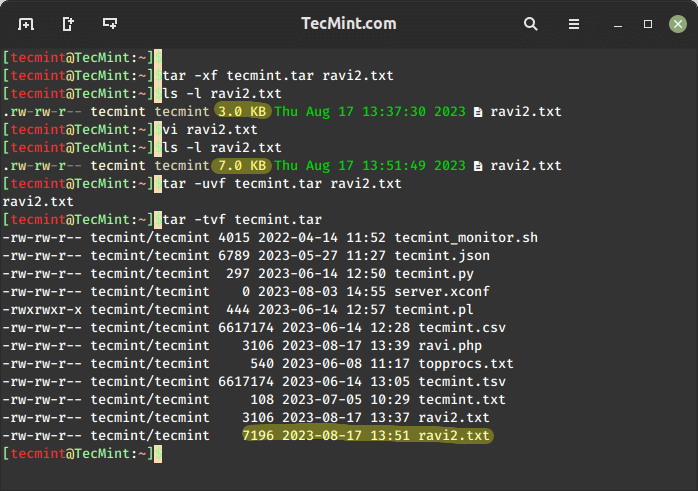Click the cursor block at the last prompt

coord(158,453)
